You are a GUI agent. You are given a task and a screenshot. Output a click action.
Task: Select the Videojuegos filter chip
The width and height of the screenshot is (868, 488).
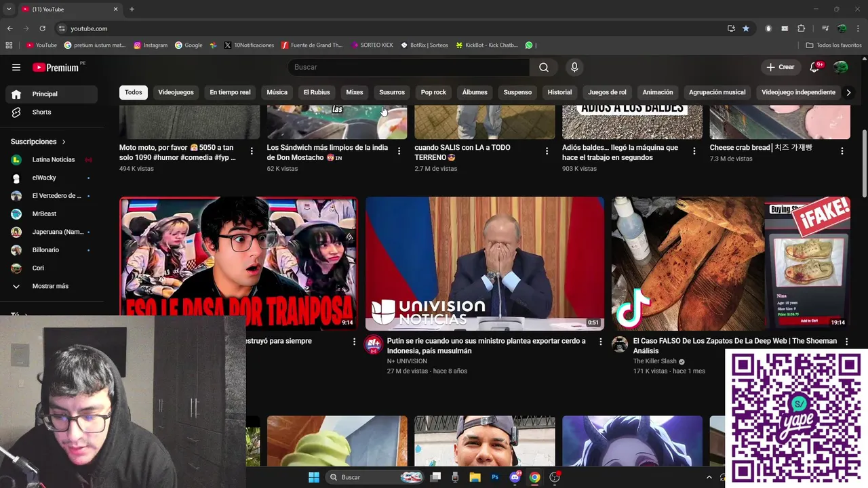click(x=176, y=92)
